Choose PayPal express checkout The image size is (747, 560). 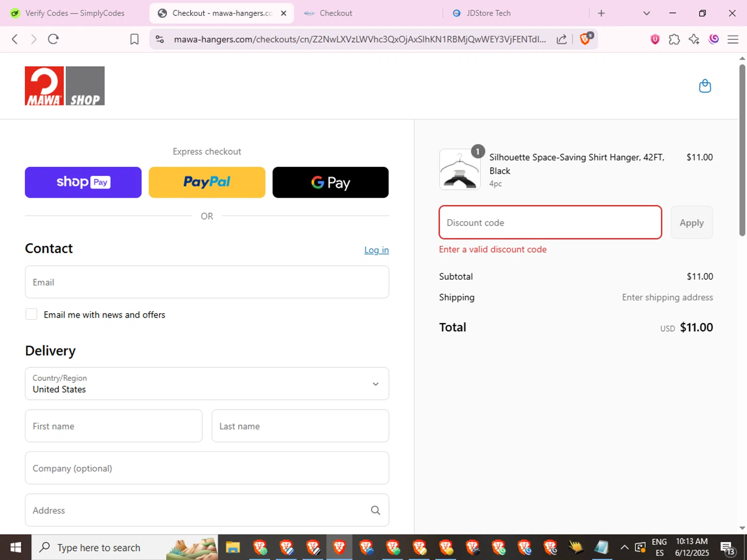pyautogui.click(x=207, y=182)
